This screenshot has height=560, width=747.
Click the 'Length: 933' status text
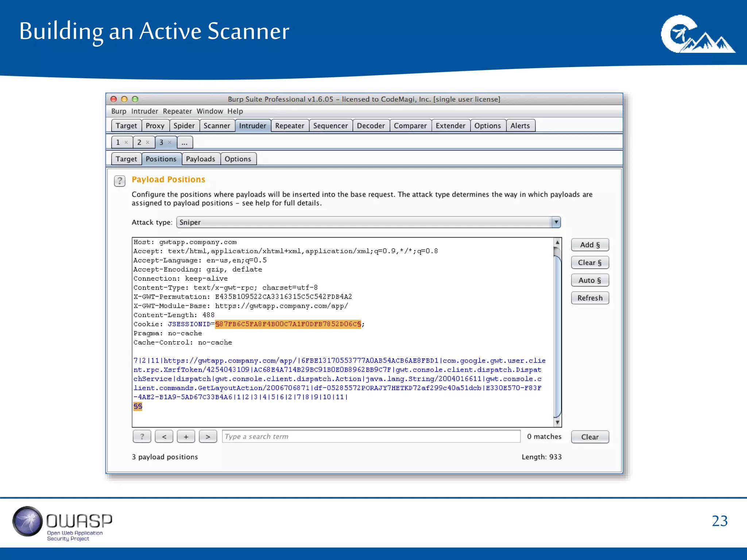pyautogui.click(x=542, y=457)
